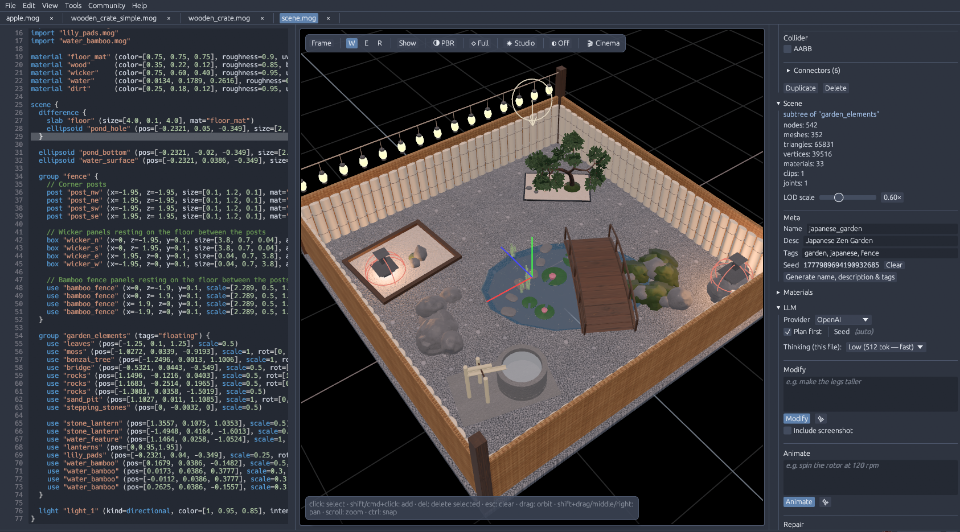Close the wooden_crate_simple.mog tab
The height and width of the screenshot is (532, 960).
click(169, 18)
